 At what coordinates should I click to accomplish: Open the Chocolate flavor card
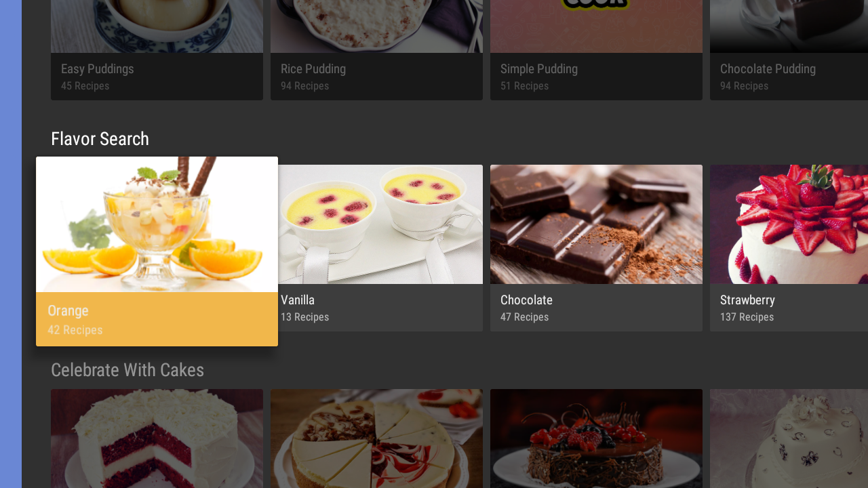click(x=596, y=248)
